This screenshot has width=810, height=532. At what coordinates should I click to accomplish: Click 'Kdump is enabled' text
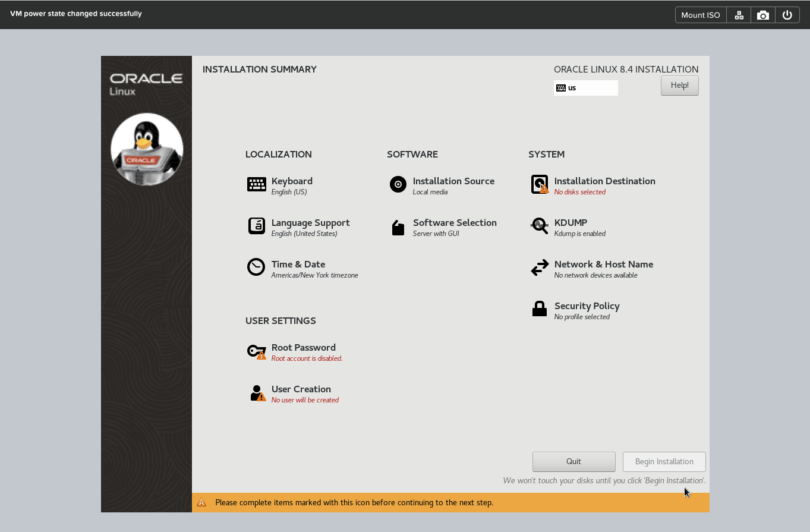click(x=580, y=234)
